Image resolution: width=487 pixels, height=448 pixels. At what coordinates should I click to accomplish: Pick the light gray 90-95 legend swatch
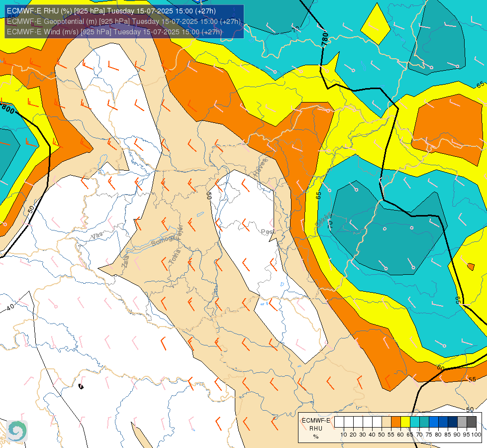pyautogui.click(x=462, y=422)
